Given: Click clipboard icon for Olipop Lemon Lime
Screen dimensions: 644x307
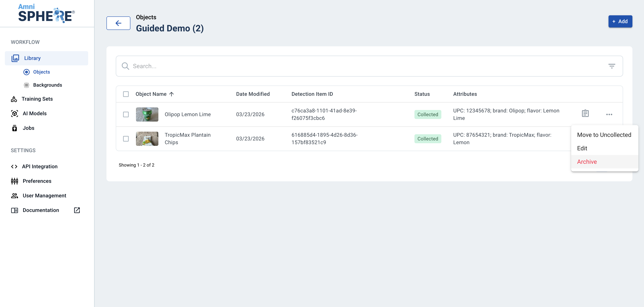Looking at the screenshot, I should [585, 114].
